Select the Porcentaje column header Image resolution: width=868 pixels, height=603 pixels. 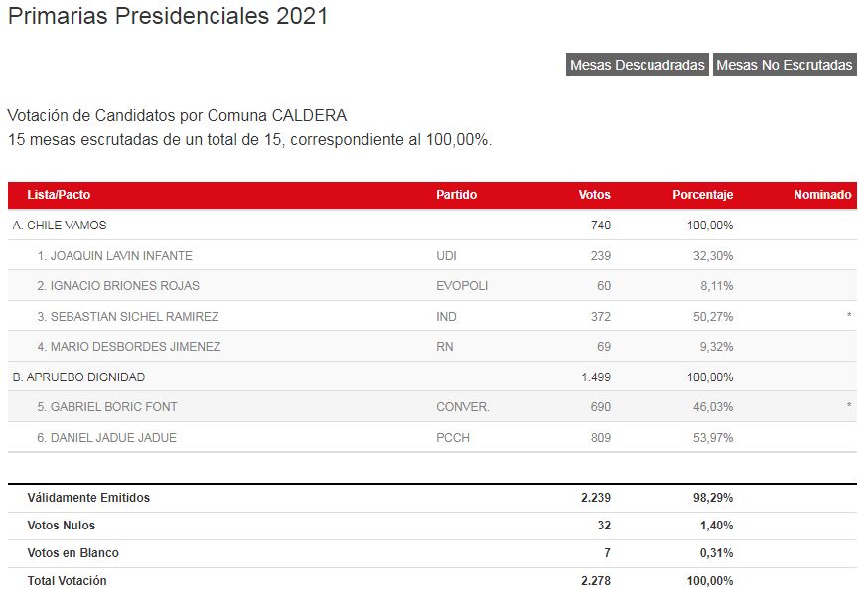click(x=702, y=195)
